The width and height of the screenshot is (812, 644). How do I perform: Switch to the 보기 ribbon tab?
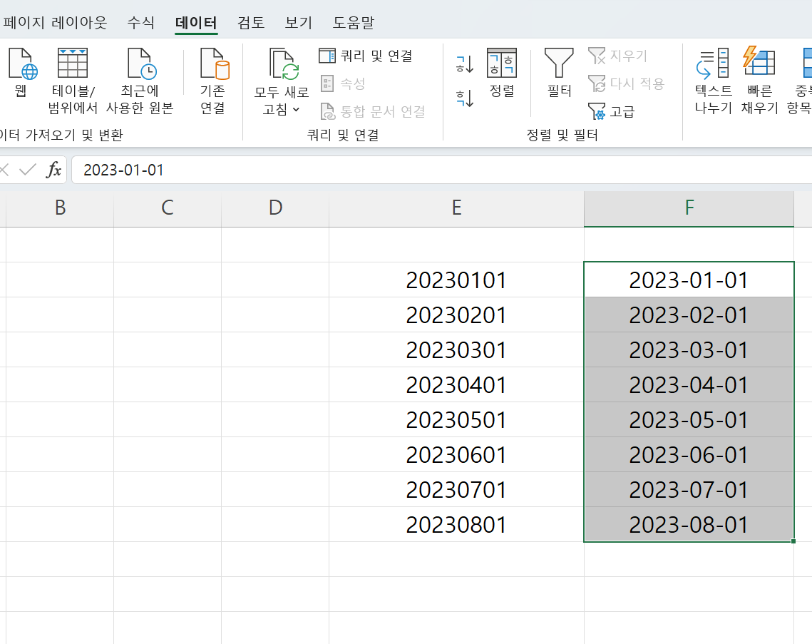[297, 22]
